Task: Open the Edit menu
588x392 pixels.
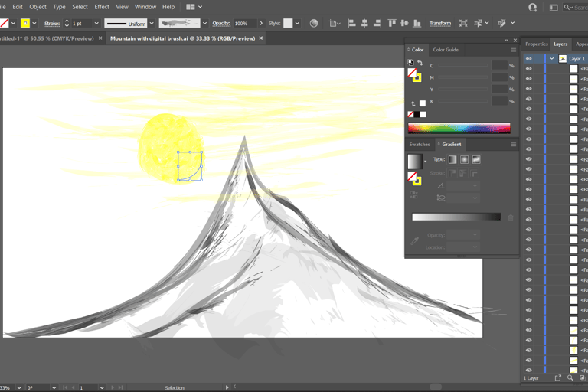Action: (x=18, y=7)
